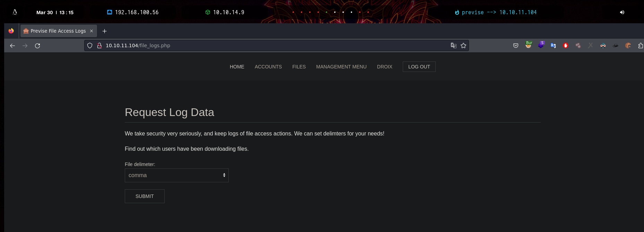Reload the page with the refresh icon
The height and width of the screenshot is (232, 644).
pos(37,45)
